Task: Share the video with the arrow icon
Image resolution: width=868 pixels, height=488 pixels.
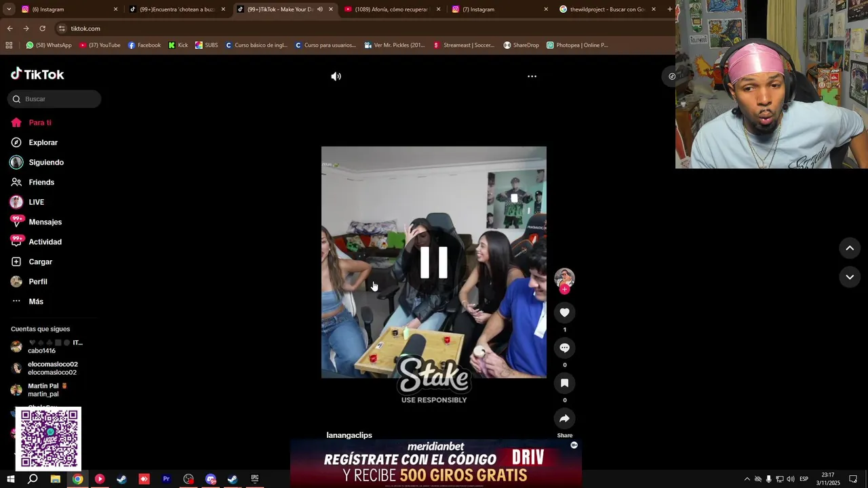Action: (x=564, y=418)
